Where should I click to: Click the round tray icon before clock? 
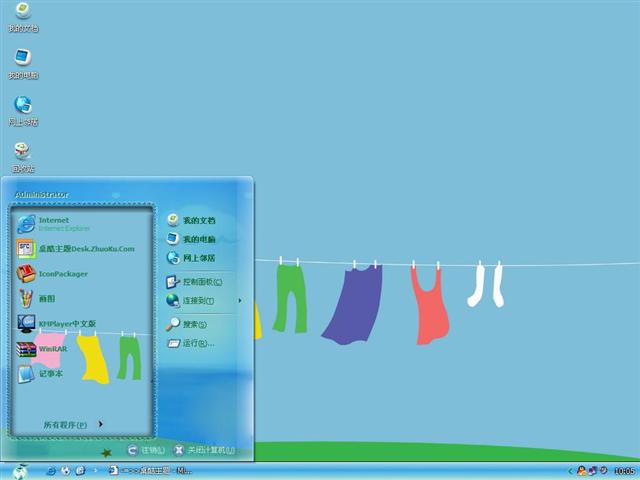tap(603, 470)
